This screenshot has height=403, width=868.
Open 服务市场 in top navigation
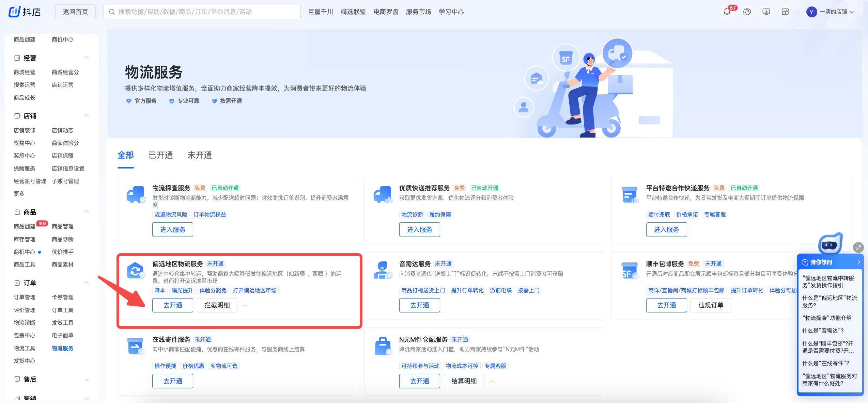419,12
